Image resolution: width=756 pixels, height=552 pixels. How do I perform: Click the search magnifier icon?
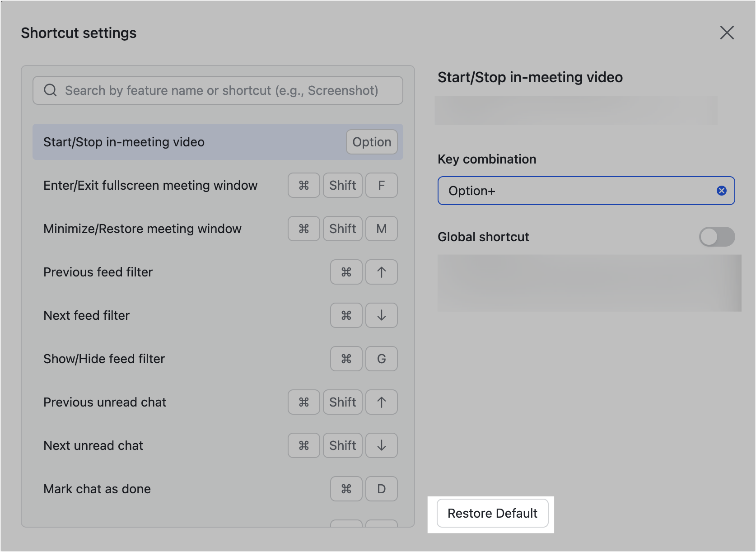coord(50,90)
